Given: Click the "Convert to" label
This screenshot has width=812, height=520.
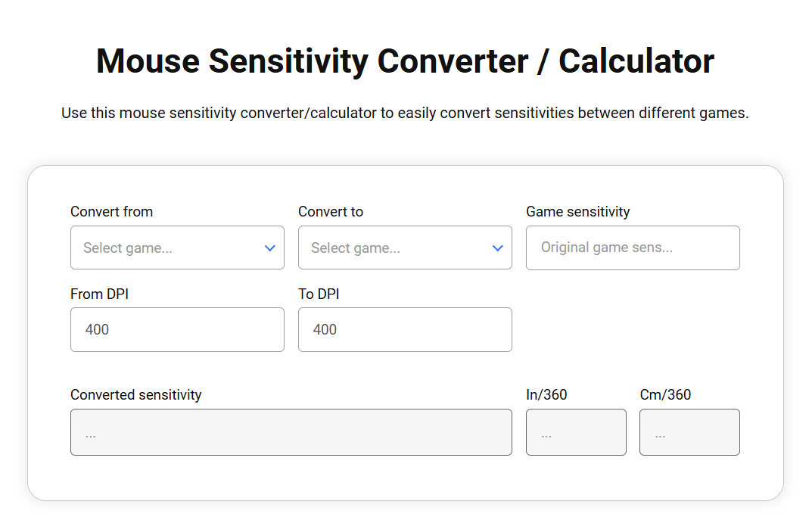Looking at the screenshot, I should click(x=331, y=212).
